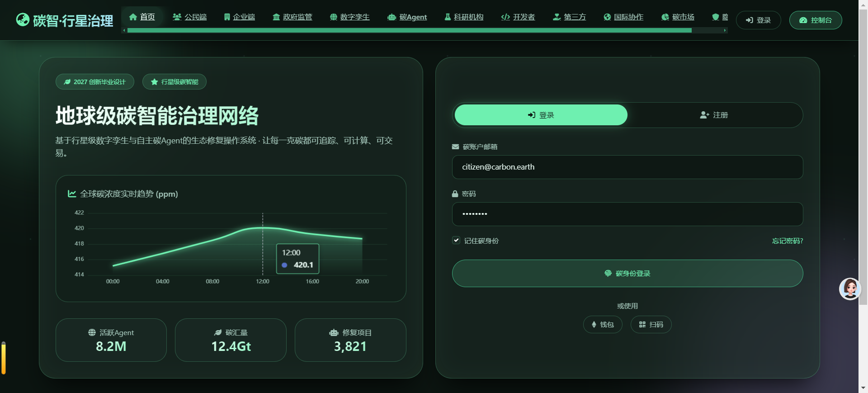
Task: Click the building icon beside 企业端
Action: pos(227,17)
